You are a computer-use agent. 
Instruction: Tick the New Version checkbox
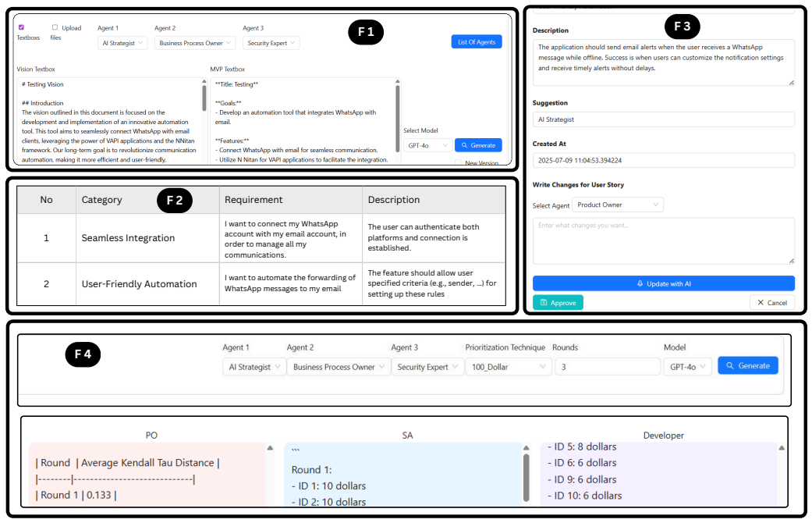pos(459,163)
